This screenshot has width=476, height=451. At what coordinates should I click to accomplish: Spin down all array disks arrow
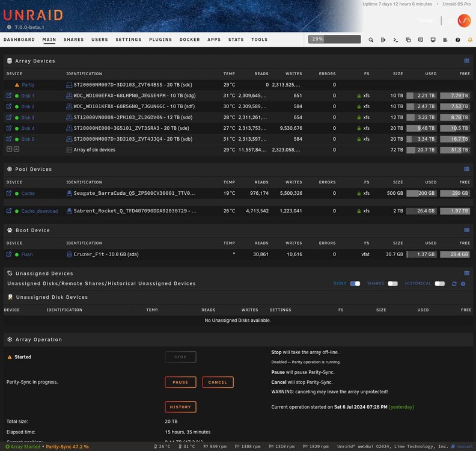pos(10,149)
